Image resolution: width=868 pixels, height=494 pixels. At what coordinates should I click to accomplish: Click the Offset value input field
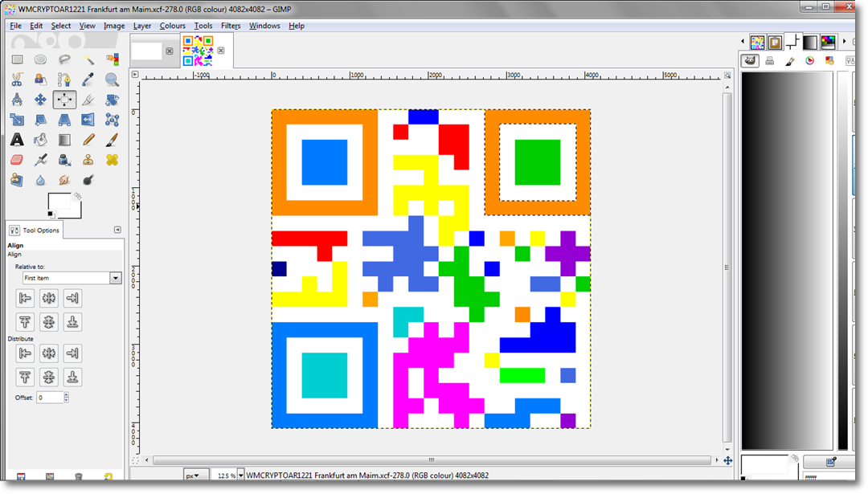click(50, 398)
